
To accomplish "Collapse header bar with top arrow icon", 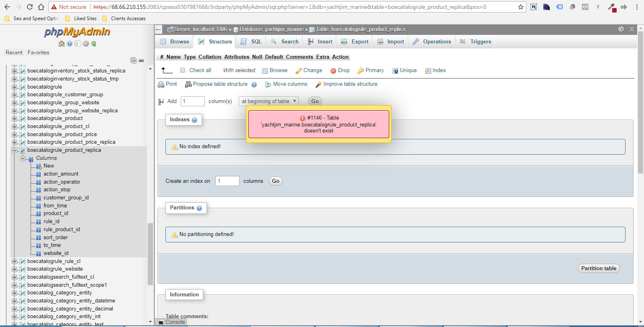I will [632, 29].
